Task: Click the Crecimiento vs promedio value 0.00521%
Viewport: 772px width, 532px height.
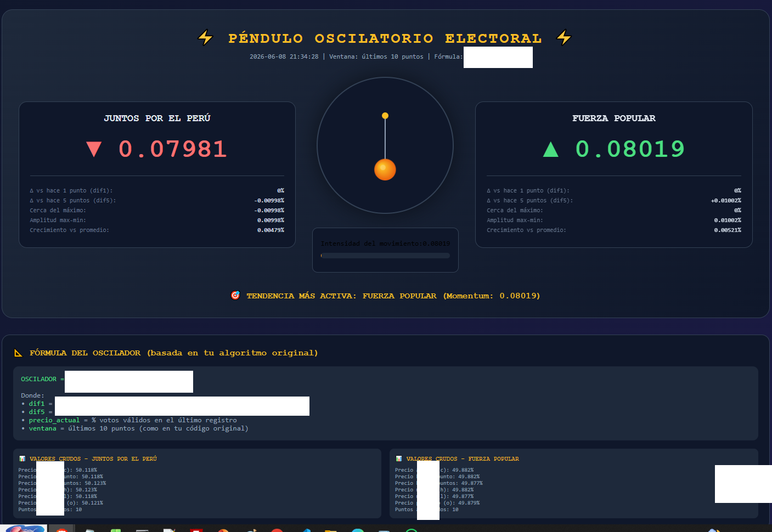Action: pyautogui.click(x=728, y=230)
